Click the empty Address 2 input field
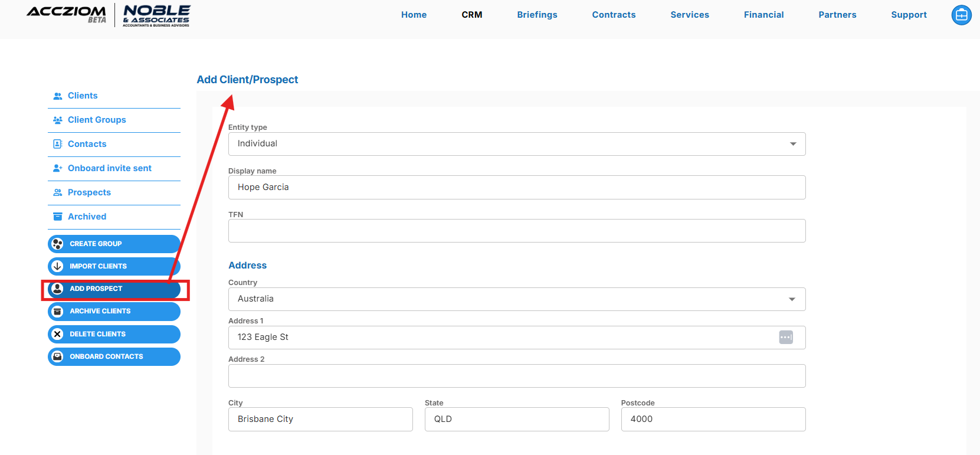 (517, 376)
